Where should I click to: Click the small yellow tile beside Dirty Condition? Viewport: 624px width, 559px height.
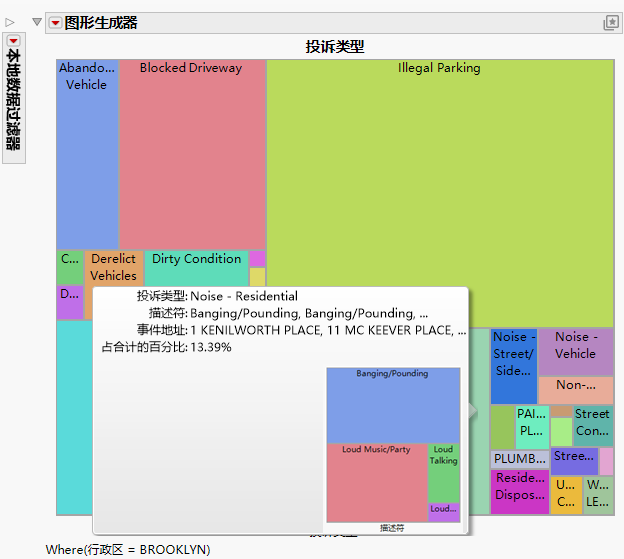(257, 277)
